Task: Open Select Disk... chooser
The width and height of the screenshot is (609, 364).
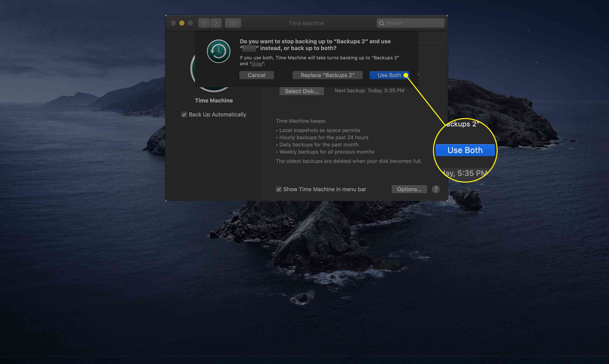Action: (301, 91)
